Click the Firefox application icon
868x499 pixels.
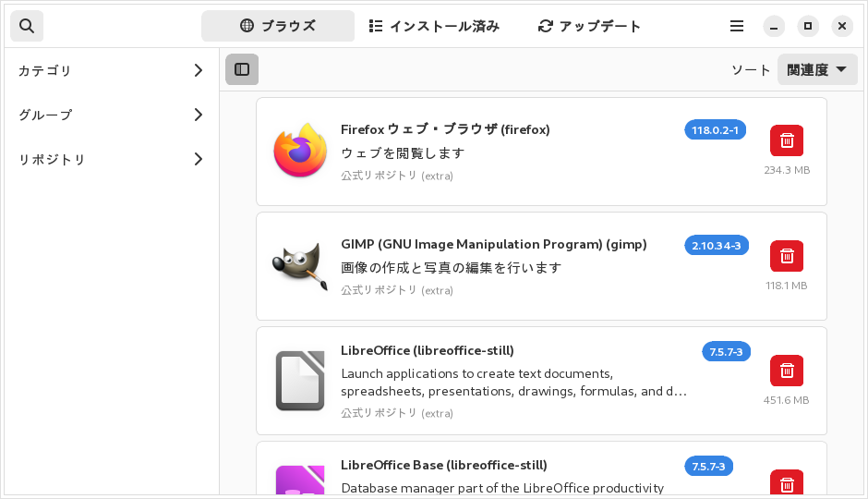point(300,151)
